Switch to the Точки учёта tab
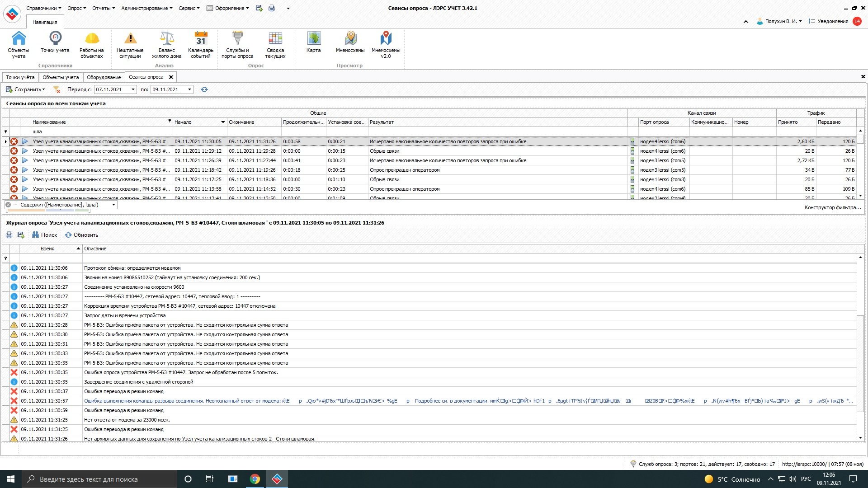Screen dimensions: 868x488 point(20,77)
